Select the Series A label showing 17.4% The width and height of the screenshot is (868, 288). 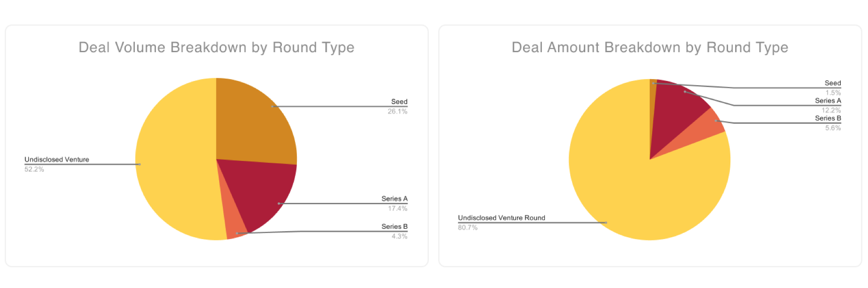pos(394,199)
